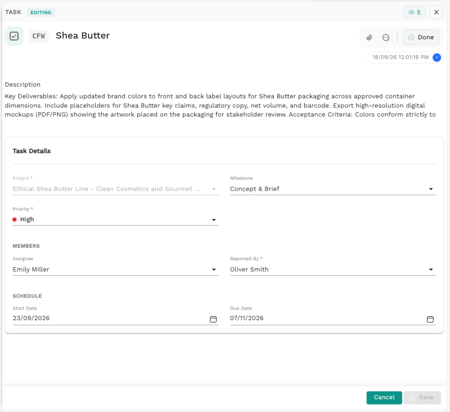
Task: Open the Due Date calendar picker icon
Action: point(430,319)
